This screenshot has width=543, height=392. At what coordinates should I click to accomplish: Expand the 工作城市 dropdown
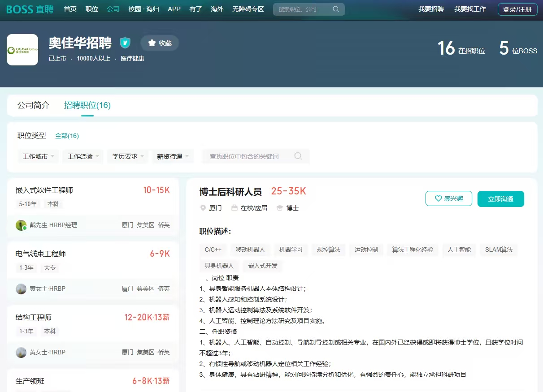38,156
